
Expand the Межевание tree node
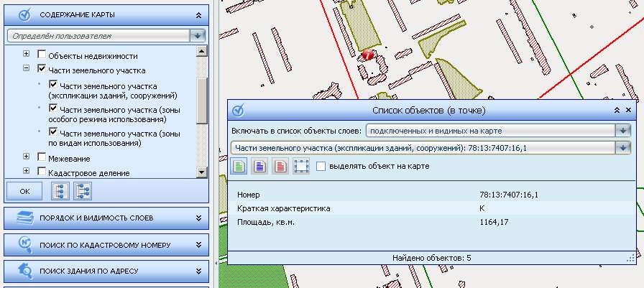(x=27, y=157)
